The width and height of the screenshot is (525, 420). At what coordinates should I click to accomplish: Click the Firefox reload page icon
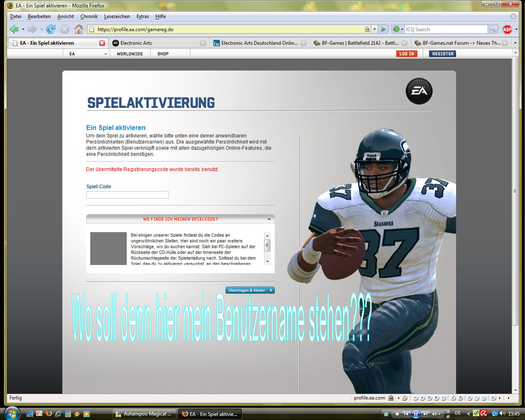coord(51,29)
